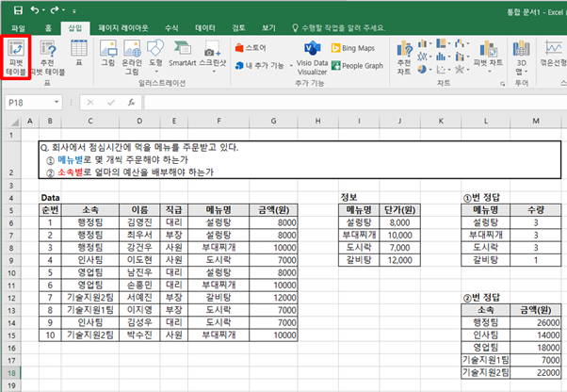Viewport: 567px width, 392px height.
Task: Redo the last action
Action: 55,10
